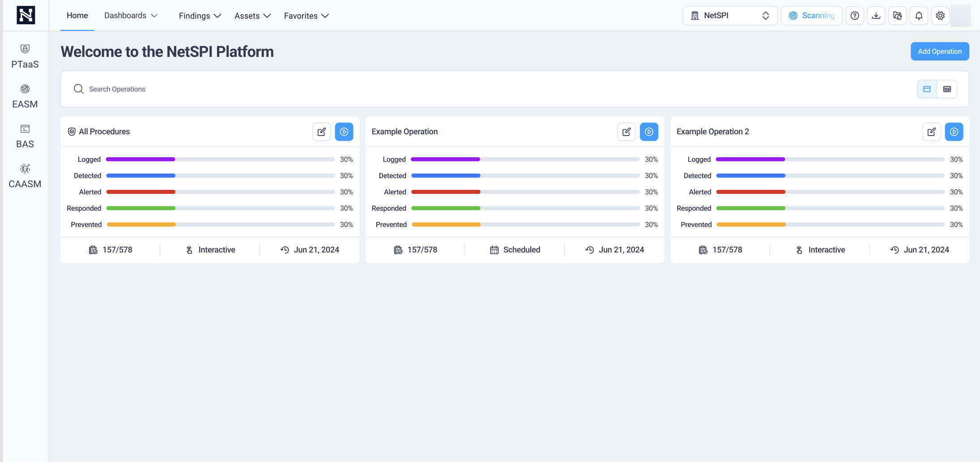Click Prevented label in All Procedures
The height and width of the screenshot is (462, 980).
tap(86, 225)
